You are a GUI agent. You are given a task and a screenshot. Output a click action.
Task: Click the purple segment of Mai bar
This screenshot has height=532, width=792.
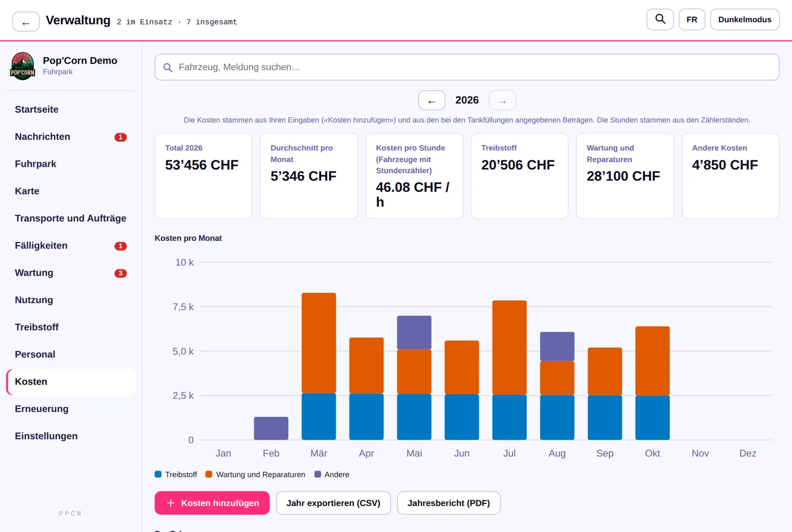click(x=414, y=333)
